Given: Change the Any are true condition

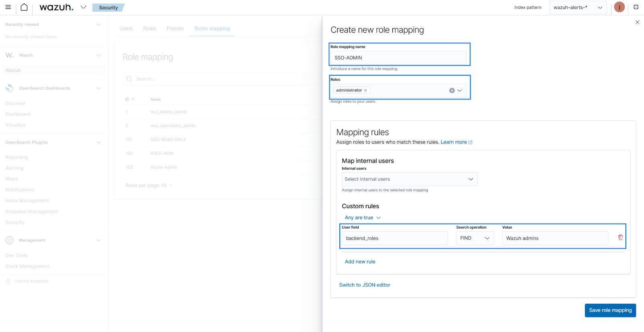Looking at the screenshot, I should coord(362,218).
